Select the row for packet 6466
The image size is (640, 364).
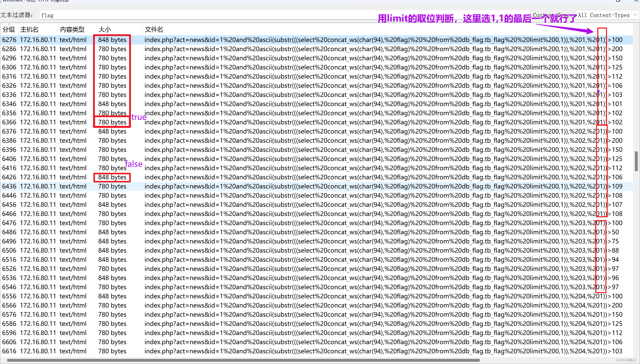[x=316, y=214]
